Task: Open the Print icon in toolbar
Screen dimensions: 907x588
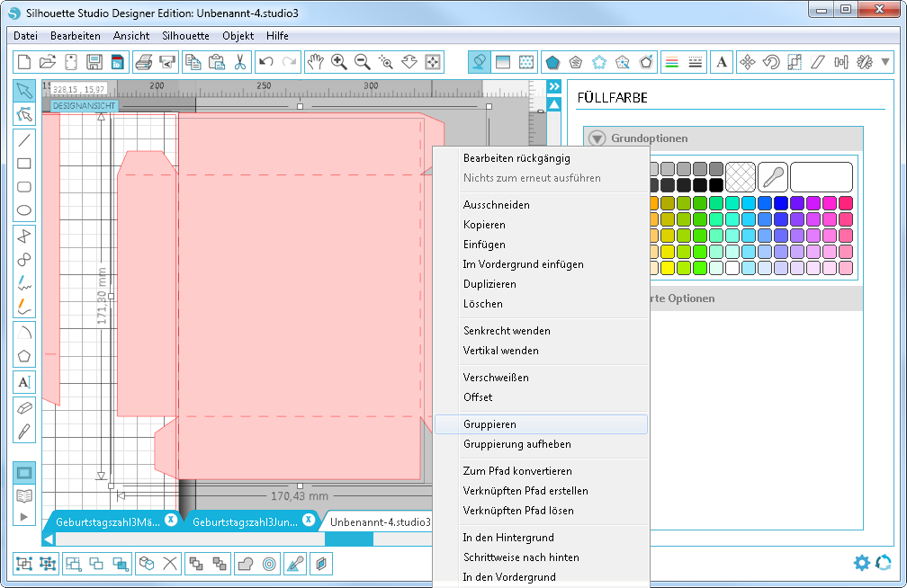Action: coord(142,62)
